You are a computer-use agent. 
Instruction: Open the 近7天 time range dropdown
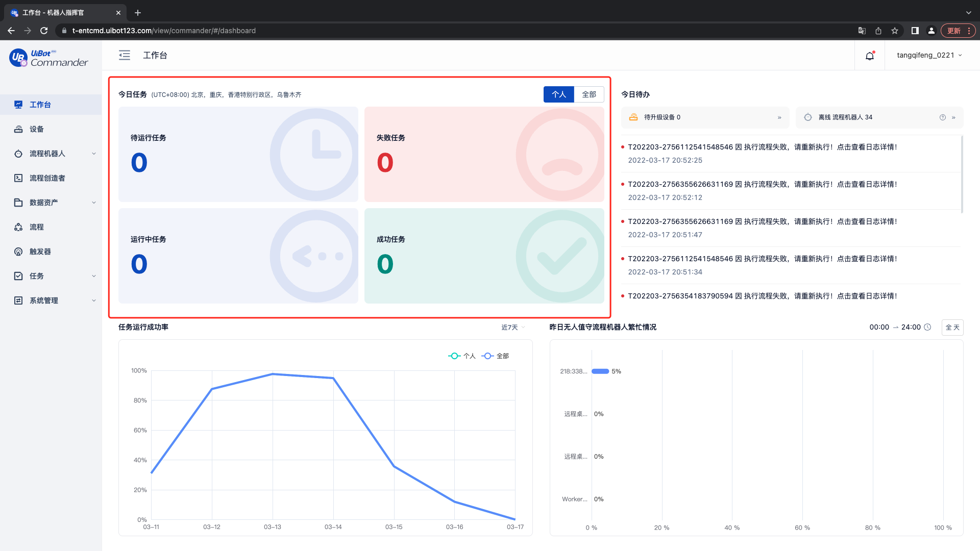[513, 327]
